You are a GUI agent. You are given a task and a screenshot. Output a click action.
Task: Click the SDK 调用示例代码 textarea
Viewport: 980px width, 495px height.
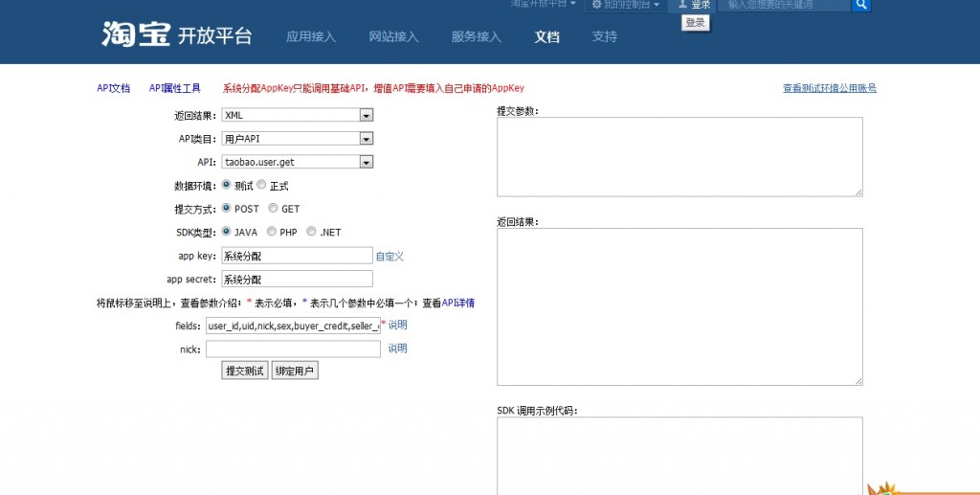pos(680,457)
